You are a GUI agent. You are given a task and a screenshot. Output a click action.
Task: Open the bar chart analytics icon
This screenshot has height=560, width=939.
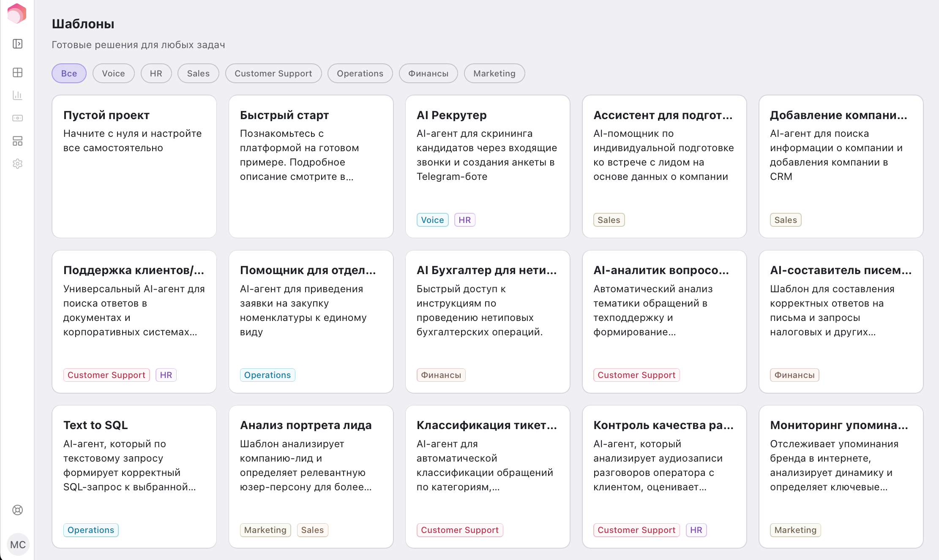(17, 95)
